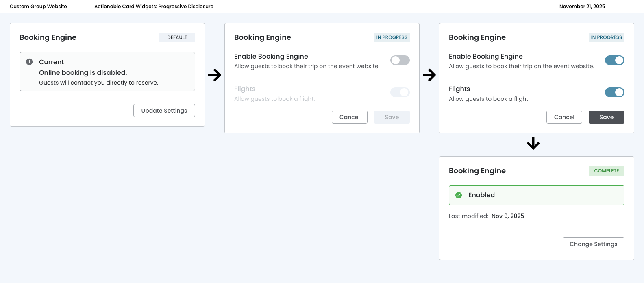
Task: Disable the switched-on Enable Booking Engine toggle
Action: (x=614, y=60)
